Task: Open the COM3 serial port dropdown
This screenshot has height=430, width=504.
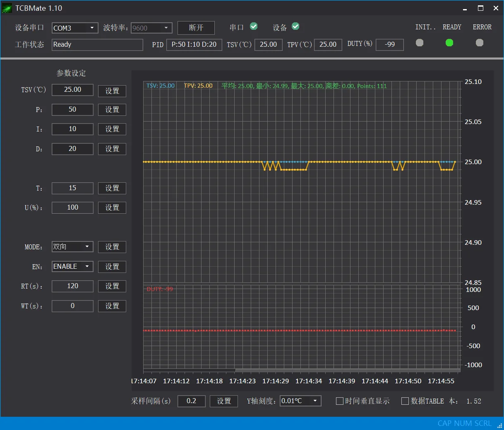Action: (x=92, y=28)
